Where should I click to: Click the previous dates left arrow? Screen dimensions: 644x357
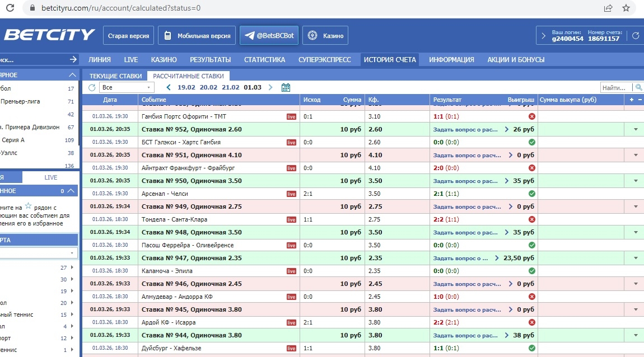coord(168,87)
